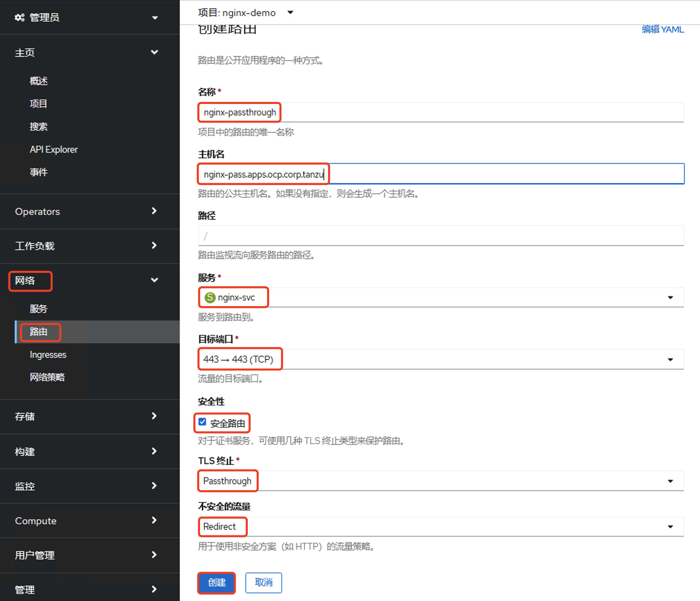Open the 编辑 YAML link
Screen dimensions: 700x601
(x=662, y=30)
